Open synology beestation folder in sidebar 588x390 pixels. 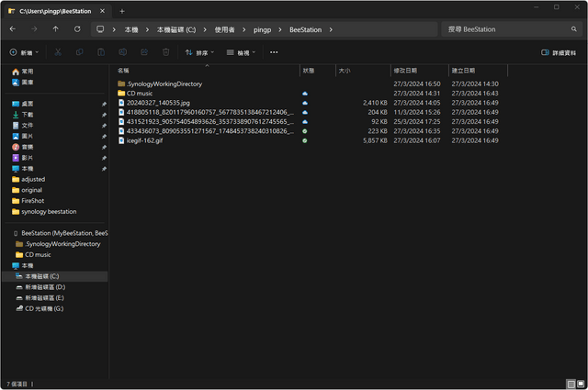[44, 212]
